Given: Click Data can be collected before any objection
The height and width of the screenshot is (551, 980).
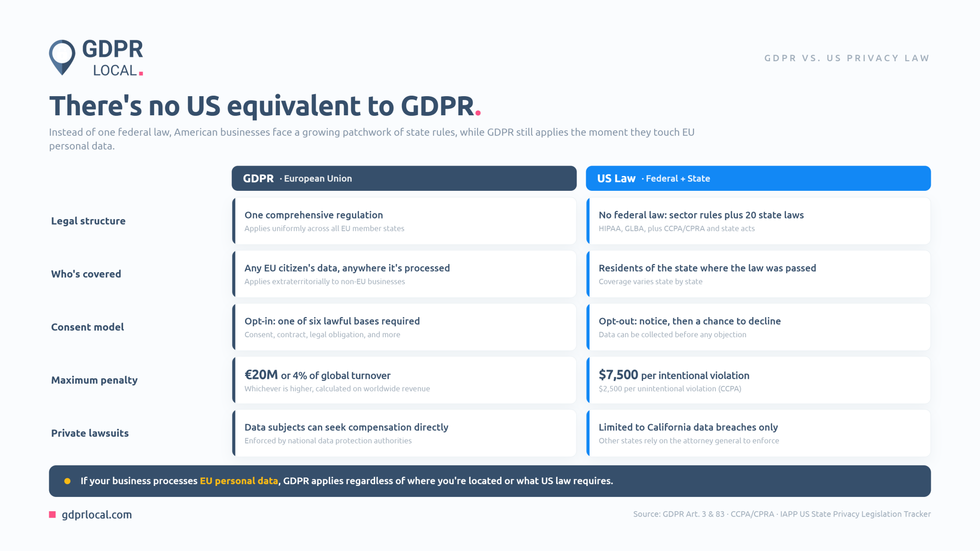Looking at the screenshot, I should click(x=672, y=335).
